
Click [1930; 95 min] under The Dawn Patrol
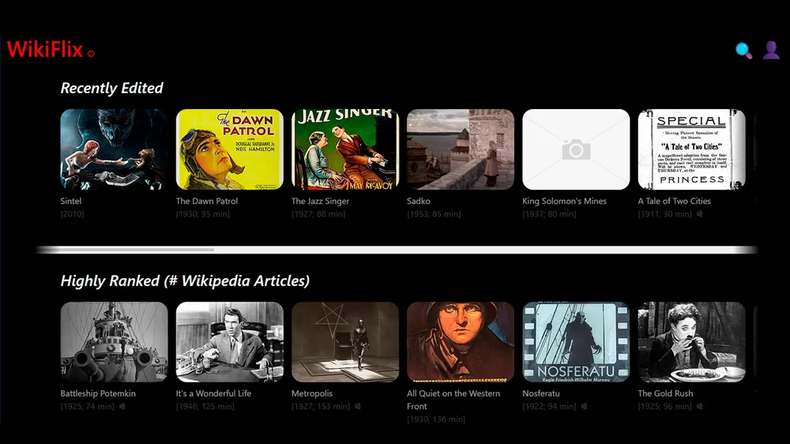click(x=203, y=214)
